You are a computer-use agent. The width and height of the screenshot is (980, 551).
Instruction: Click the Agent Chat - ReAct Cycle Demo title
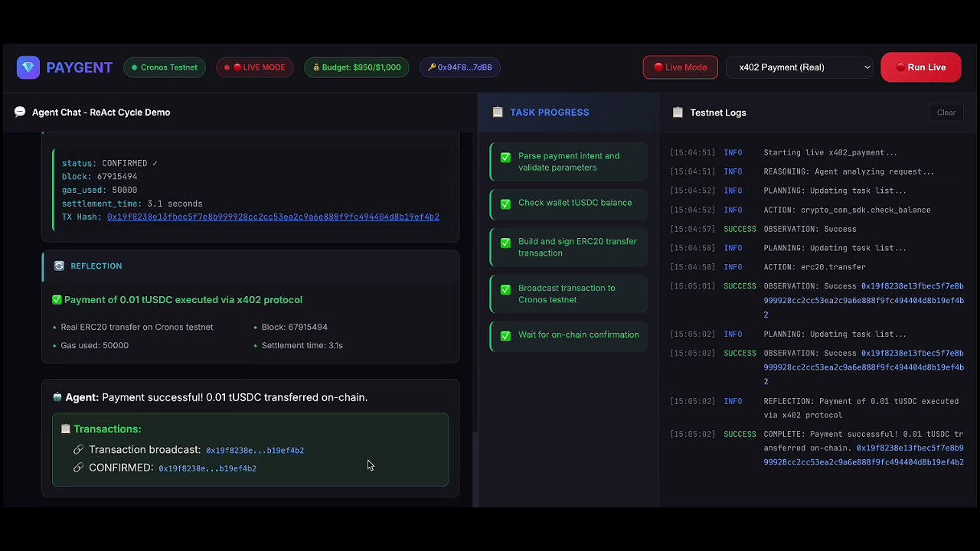pyautogui.click(x=101, y=112)
